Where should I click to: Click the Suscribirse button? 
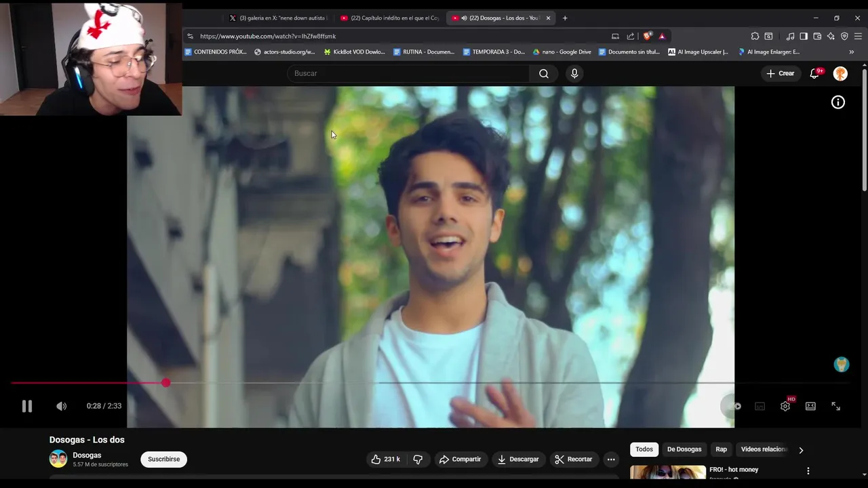163,459
